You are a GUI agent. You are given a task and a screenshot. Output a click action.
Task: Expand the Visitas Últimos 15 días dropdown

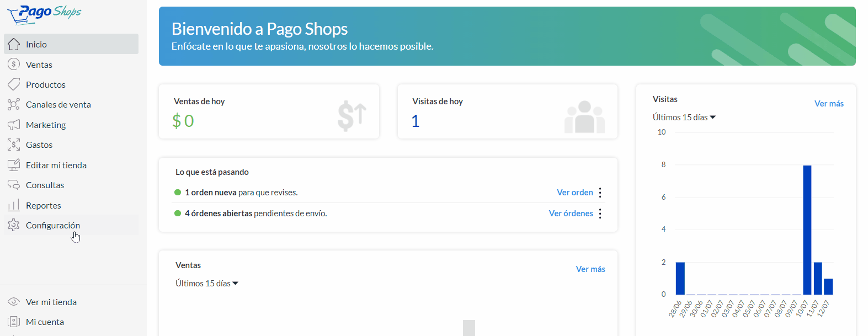tap(684, 118)
